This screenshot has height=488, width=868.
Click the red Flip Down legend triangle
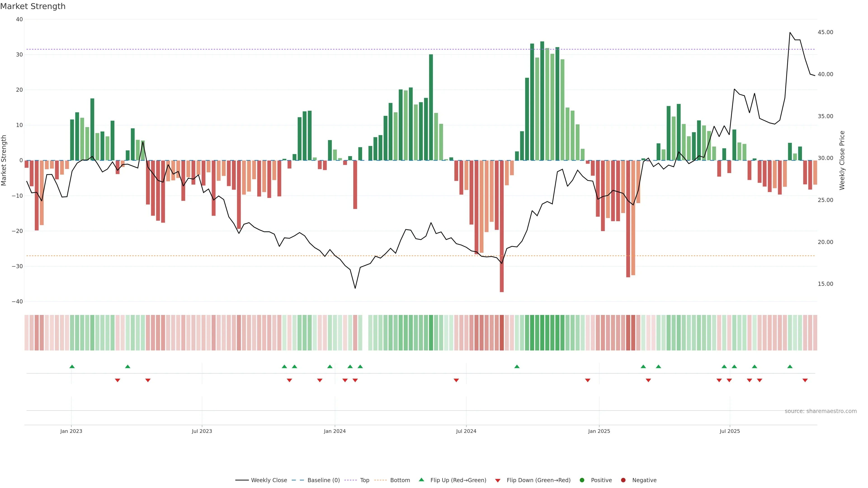click(x=498, y=480)
